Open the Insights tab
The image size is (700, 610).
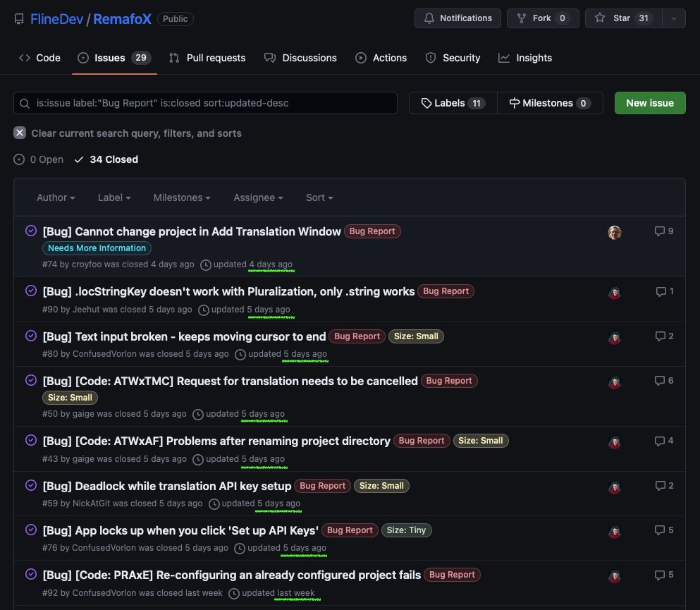tap(525, 58)
